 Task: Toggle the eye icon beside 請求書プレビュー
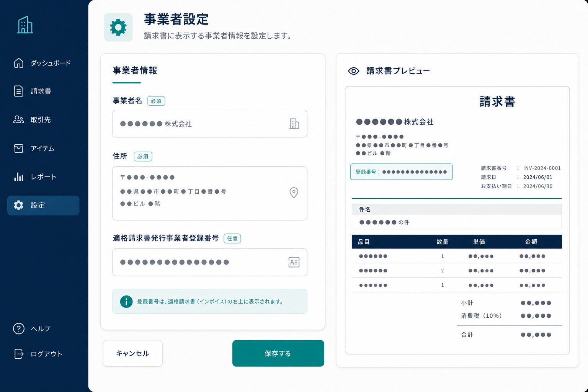353,71
